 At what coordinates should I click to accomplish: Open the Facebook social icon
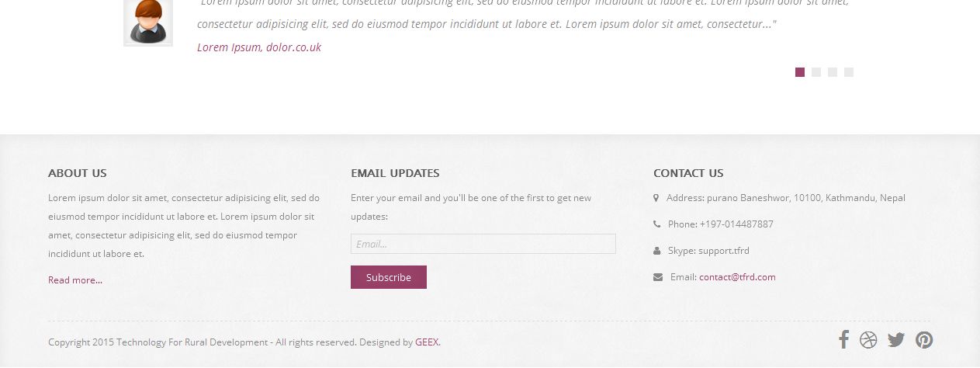click(x=843, y=339)
